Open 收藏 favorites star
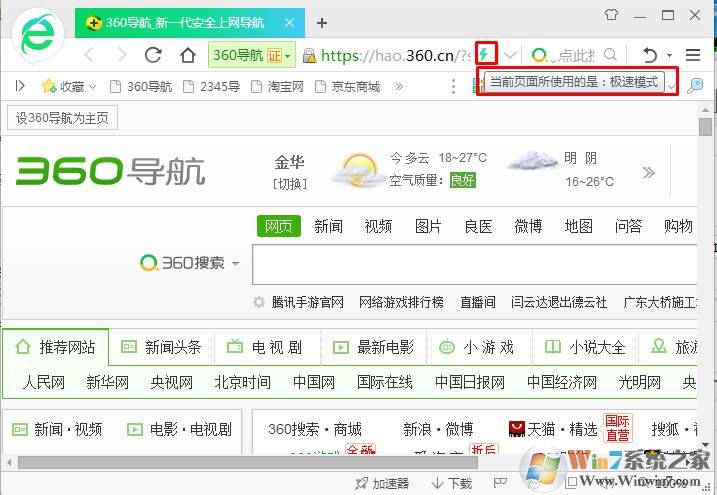The width and height of the screenshot is (717, 495). point(49,86)
